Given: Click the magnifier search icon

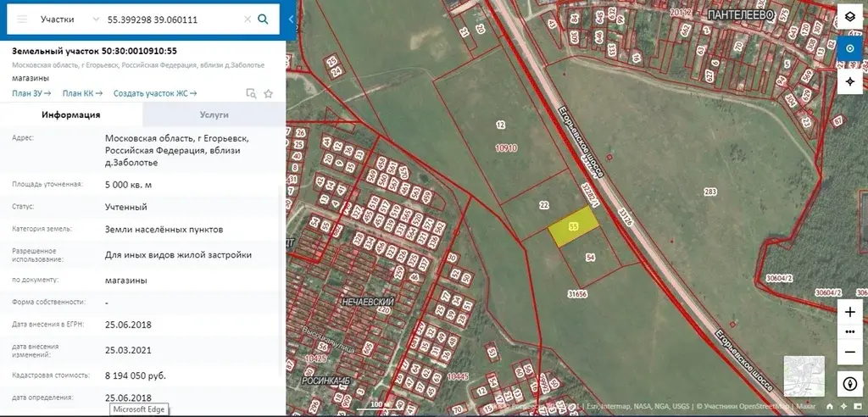Looking at the screenshot, I should (264, 19).
